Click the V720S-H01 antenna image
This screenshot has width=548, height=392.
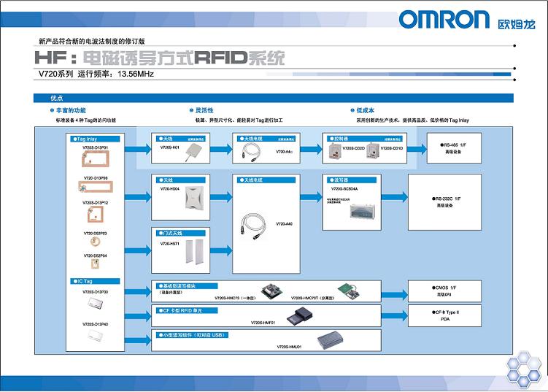pos(193,152)
